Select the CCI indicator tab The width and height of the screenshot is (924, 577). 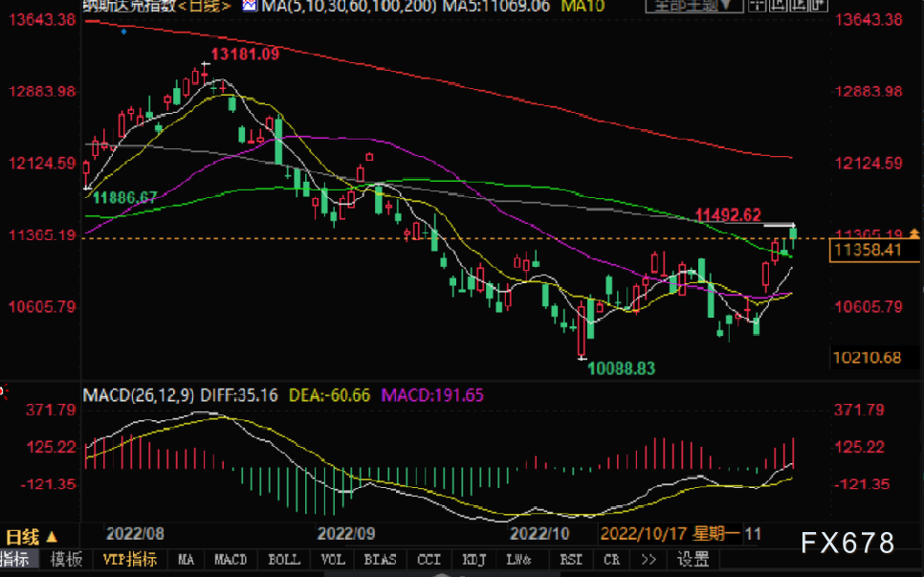tap(429, 560)
